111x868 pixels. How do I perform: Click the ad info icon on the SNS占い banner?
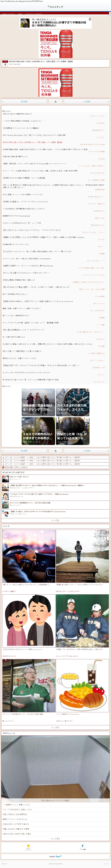(90, 19)
